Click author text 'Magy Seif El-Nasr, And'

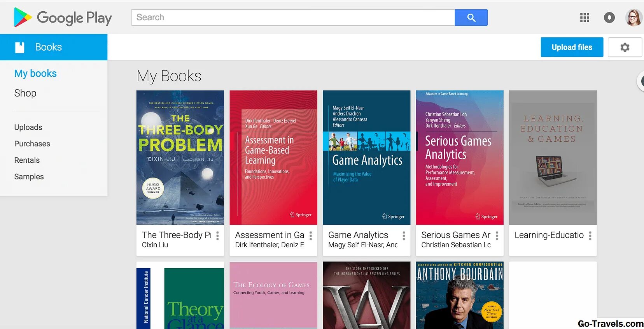[x=363, y=245]
